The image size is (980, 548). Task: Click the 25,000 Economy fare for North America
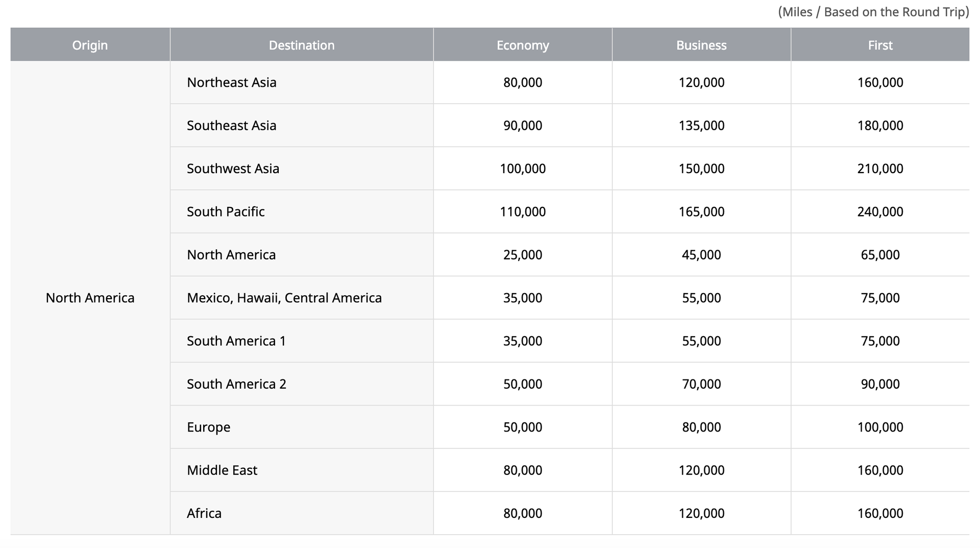click(522, 254)
